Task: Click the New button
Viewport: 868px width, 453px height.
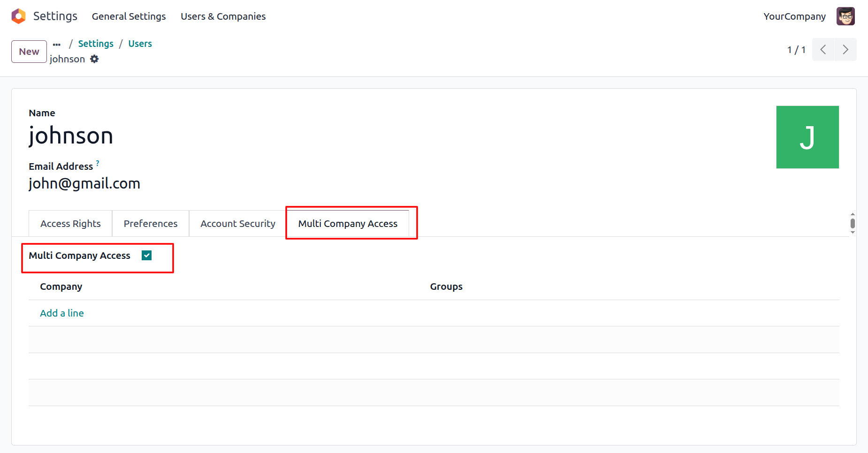Action: coord(29,52)
